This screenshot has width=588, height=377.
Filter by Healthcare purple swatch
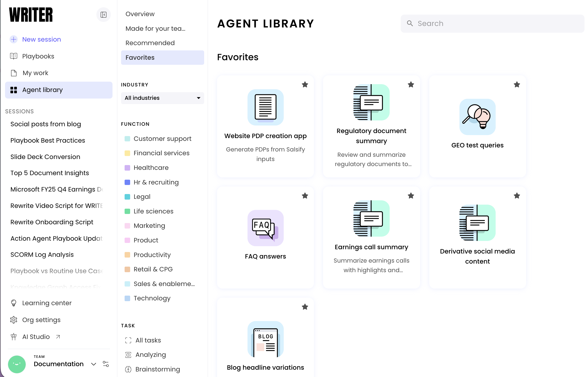click(x=127, y=168)
